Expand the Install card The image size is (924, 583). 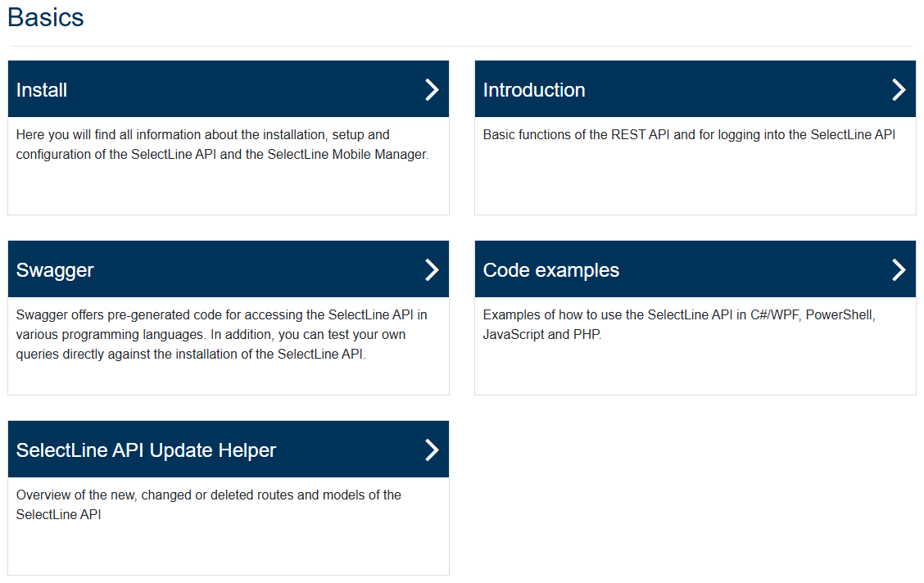(228, 89)
